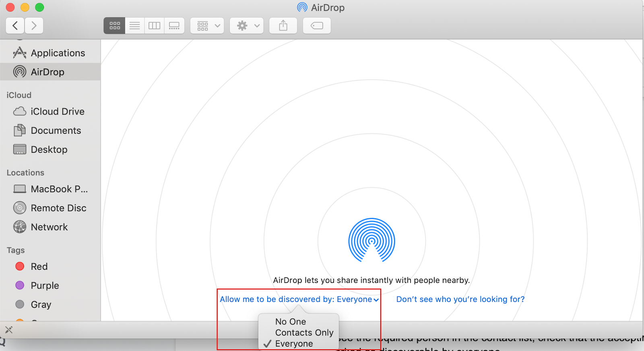The height and width of the screenshot is (351, 644).
Task: Click the Desktop sidebar icon
Action: [x=20, y=149]
